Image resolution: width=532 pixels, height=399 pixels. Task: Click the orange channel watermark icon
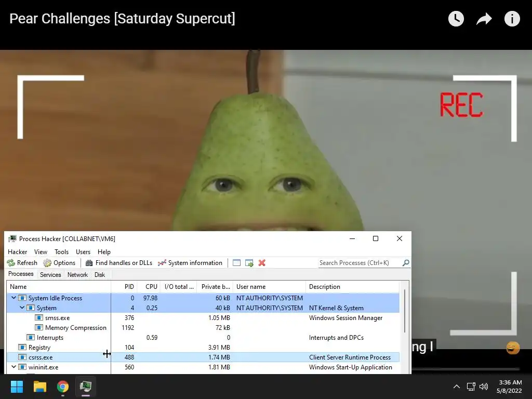(513, 348)
